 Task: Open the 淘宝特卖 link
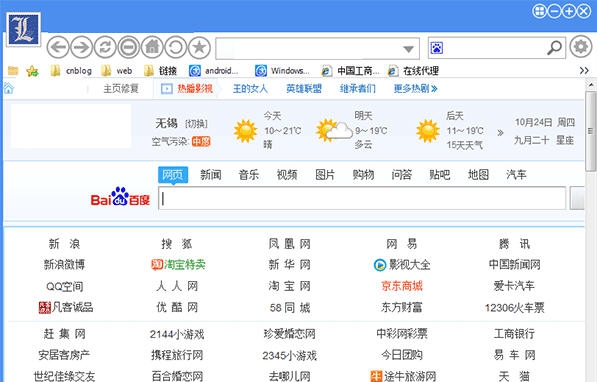(x=178, y=264)
